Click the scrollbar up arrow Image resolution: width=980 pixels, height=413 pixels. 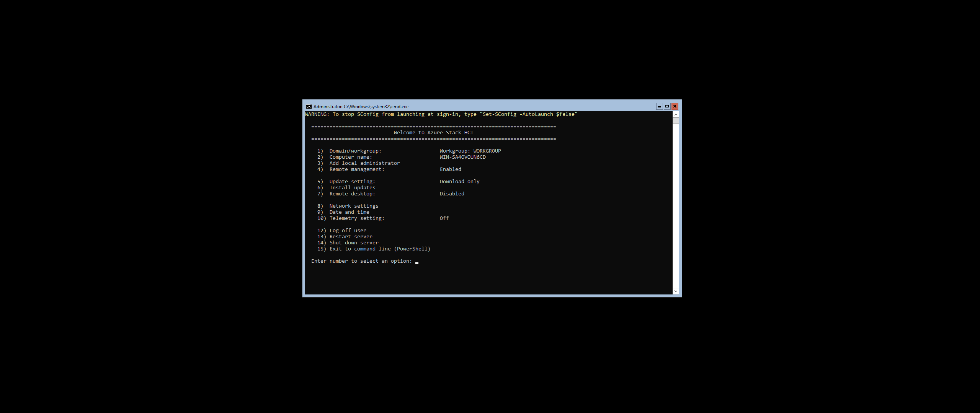pos(676,115)
